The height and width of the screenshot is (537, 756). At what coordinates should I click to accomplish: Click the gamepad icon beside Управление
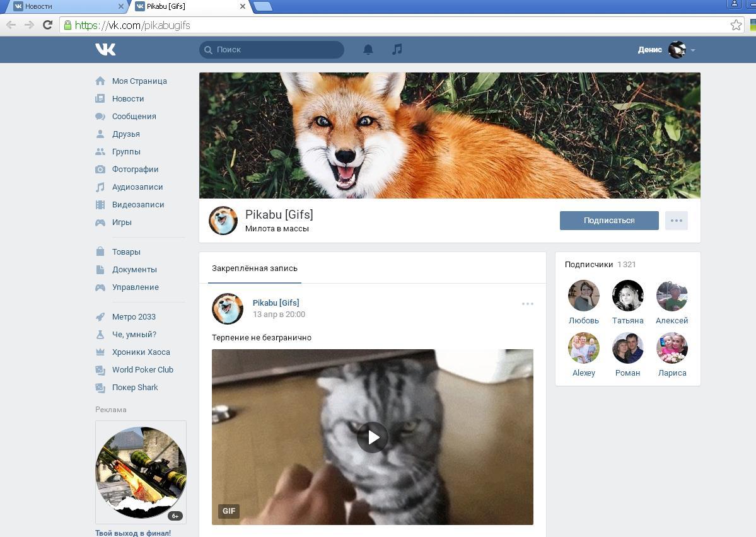[x=100, y=287]
